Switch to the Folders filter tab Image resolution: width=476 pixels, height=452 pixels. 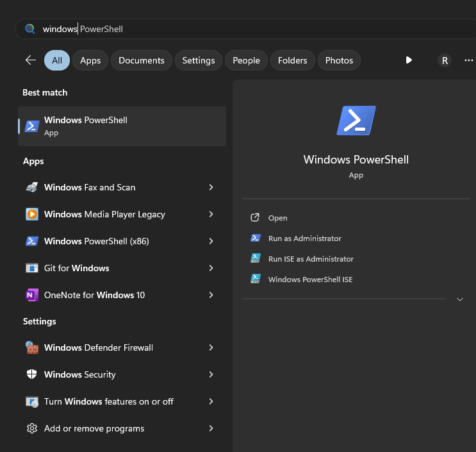pos(292,60)
